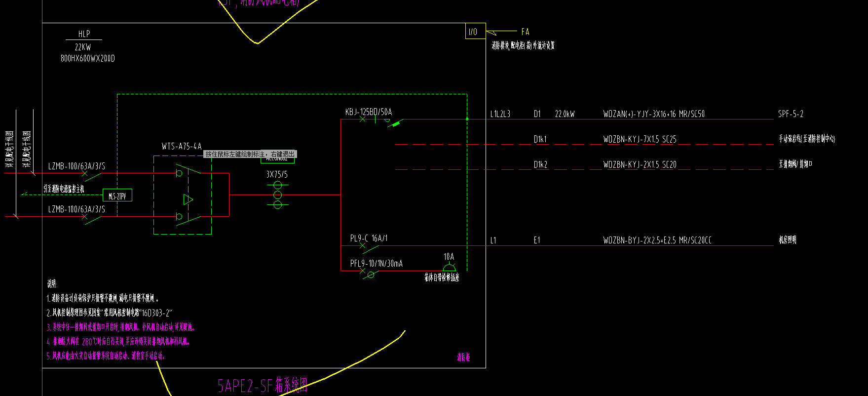Select the PL9-C 16A/1 label
The width and height of the screenshot is (868, 396).
(369, 238)
